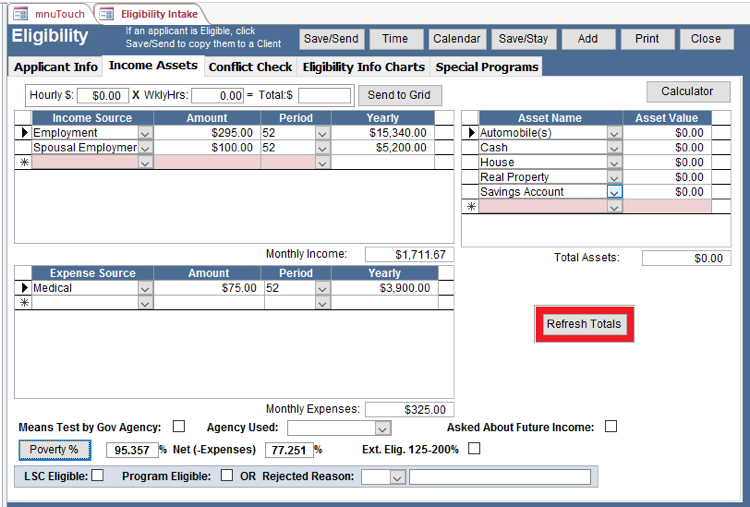Select the Employment row record selector
Screen dimensions: 750x507
pyautogui.click(x=24, y=133)
